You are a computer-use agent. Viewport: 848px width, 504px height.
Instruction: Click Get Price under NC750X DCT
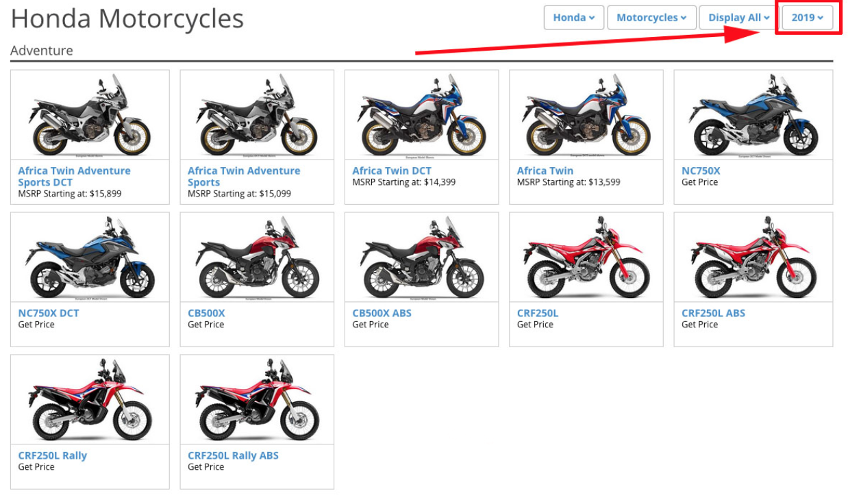point(36,325)
